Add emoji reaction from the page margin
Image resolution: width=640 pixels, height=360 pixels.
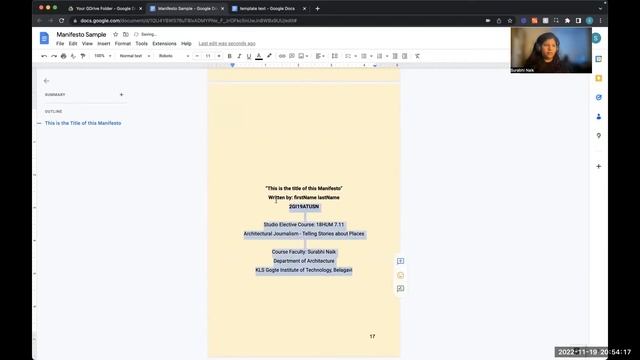[400, 275]
